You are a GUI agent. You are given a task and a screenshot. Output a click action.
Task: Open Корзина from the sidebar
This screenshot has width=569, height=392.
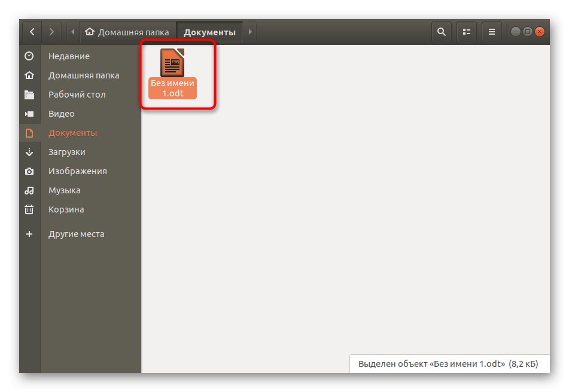pyautogui.click(x=66, y=209)
